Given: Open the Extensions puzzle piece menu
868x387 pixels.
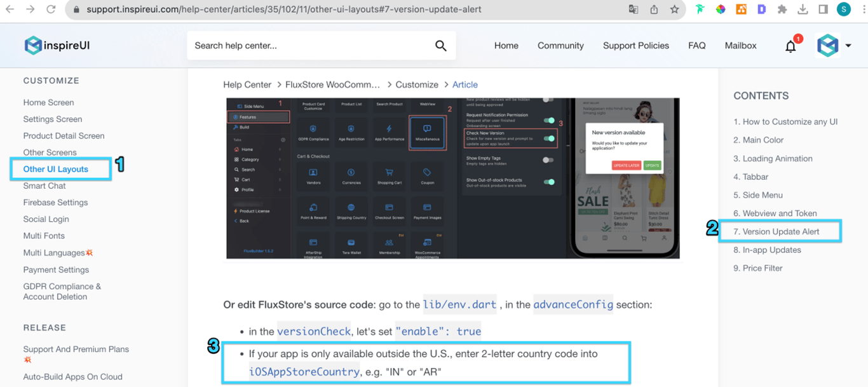Looking at the screenshot, I should (782, 10).
